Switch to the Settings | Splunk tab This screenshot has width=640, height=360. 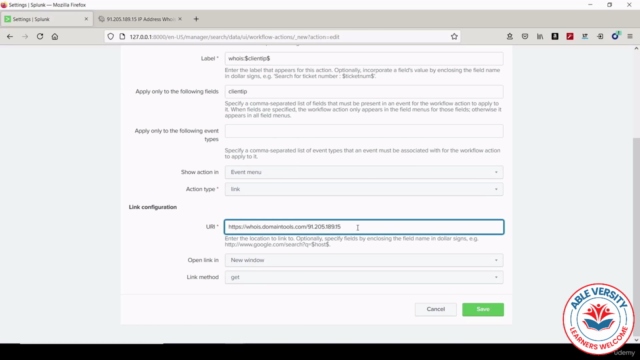click(x=46, y=19)
